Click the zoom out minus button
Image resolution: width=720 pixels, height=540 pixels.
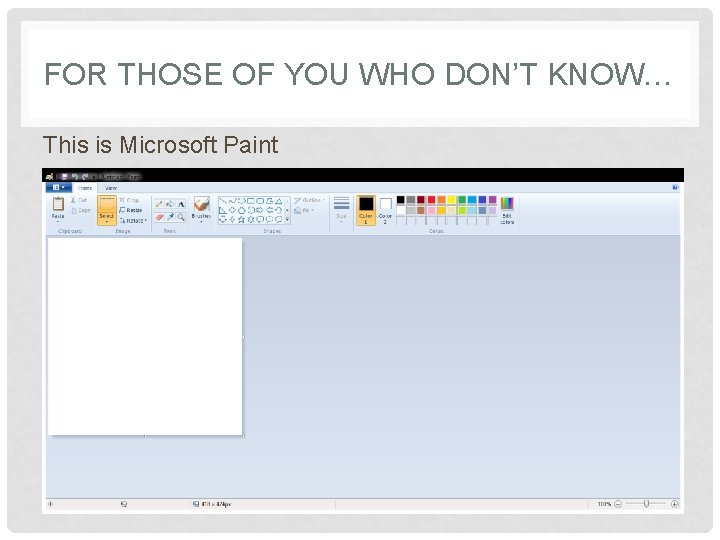pos(618,504)
